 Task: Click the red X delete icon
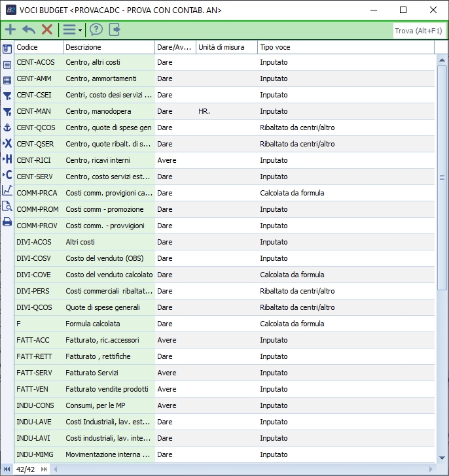(x=47, y=29)
